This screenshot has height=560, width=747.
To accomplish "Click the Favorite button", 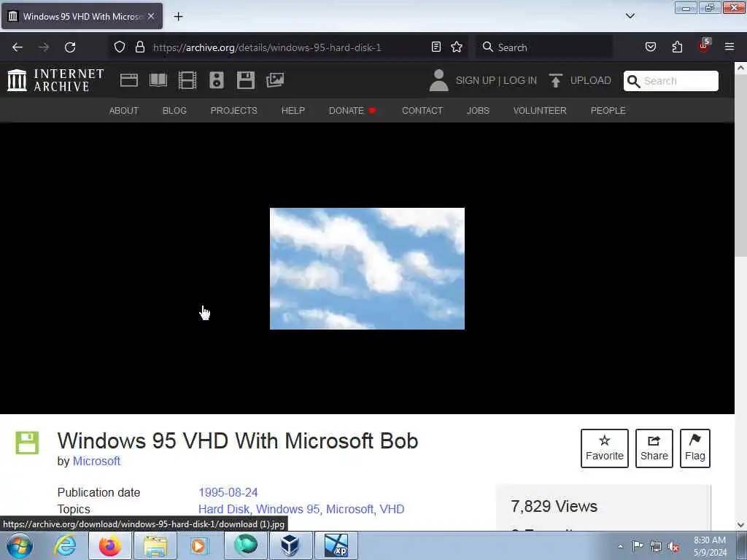I will (x=605, y=448).
